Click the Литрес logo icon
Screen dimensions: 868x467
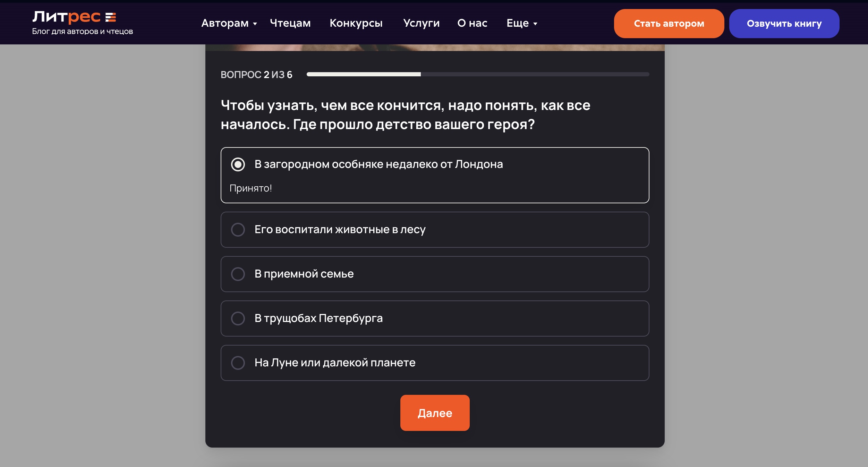click(66, 17)
